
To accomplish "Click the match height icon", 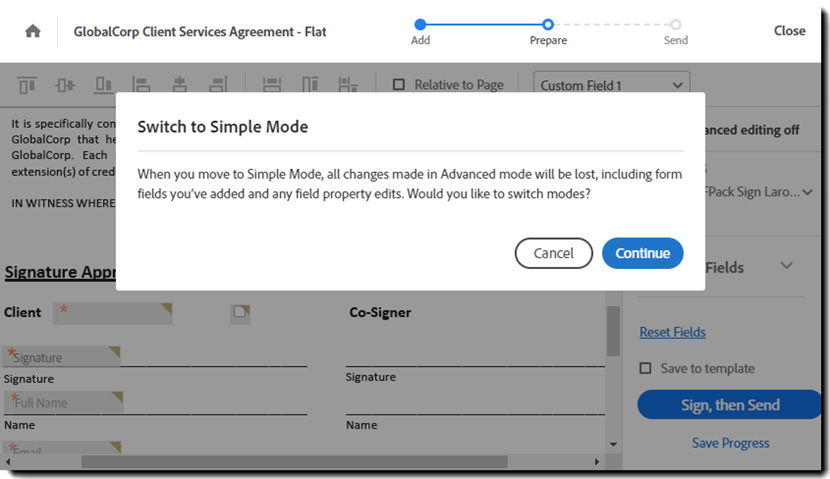I will (x=310, y=85).
